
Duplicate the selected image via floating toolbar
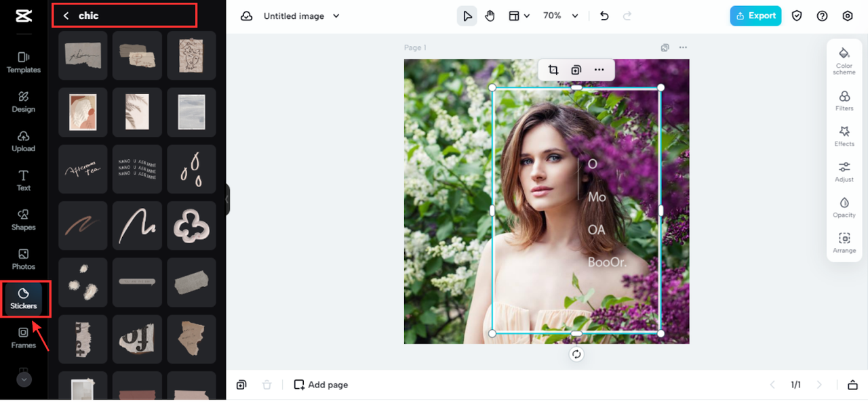coord(576,70)
